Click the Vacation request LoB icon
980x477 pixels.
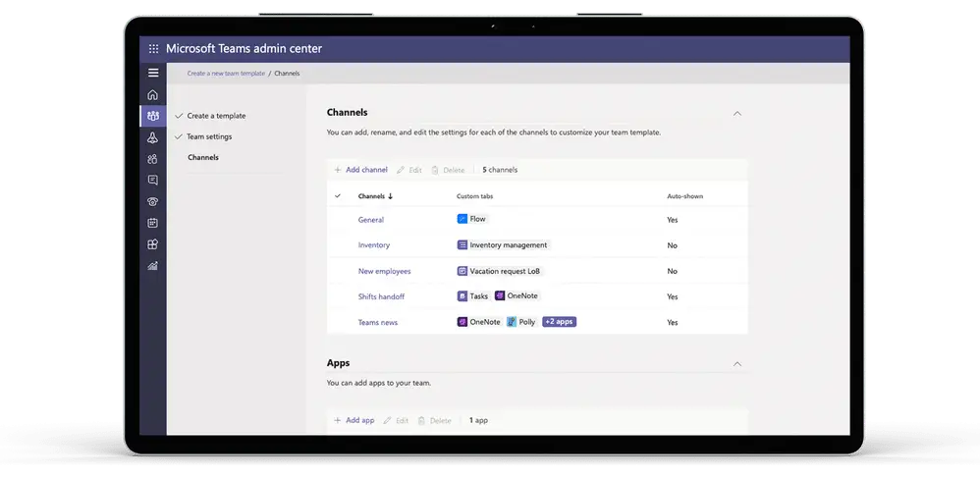(x=462, y=271)
